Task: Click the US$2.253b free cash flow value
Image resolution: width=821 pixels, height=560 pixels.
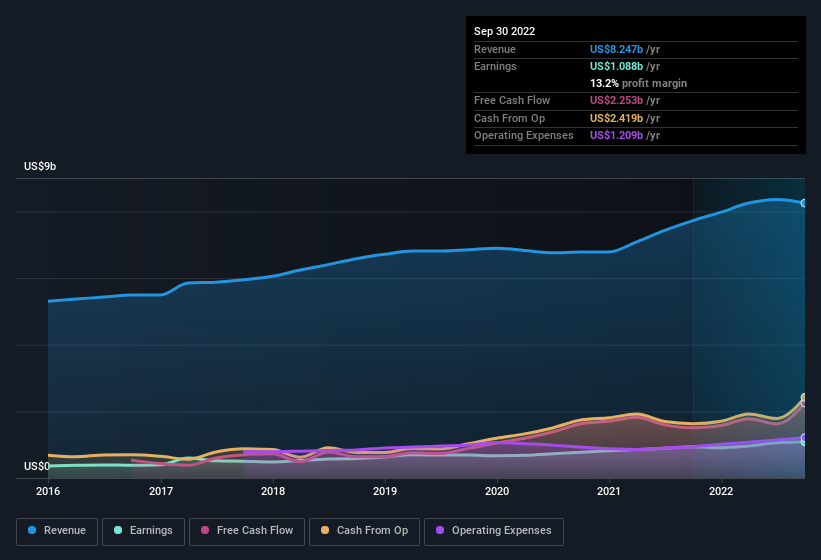Action: pos(616,100)
